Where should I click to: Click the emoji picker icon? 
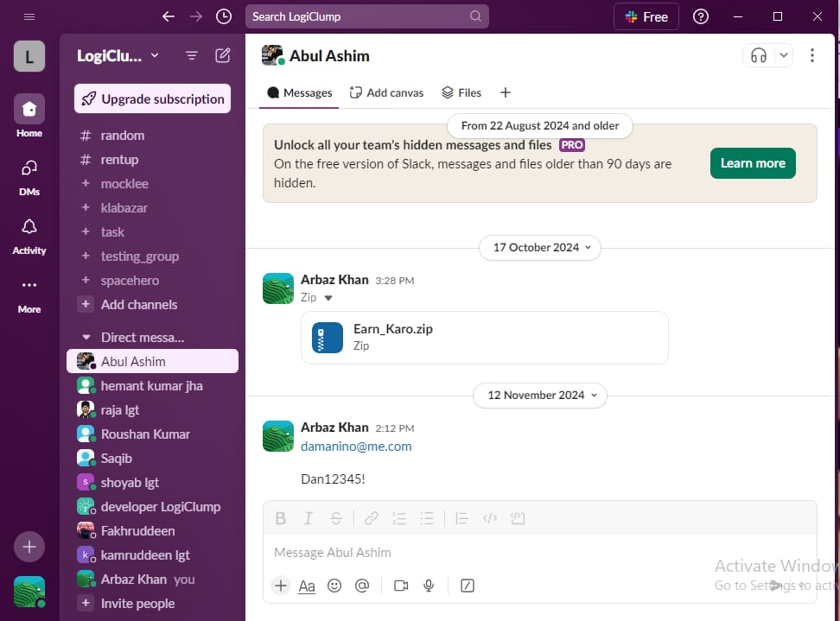click(334, 586)
